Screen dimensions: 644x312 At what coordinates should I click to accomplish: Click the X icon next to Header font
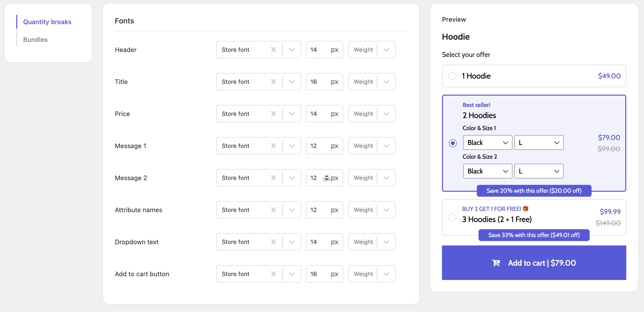click(x=273, y=49)
